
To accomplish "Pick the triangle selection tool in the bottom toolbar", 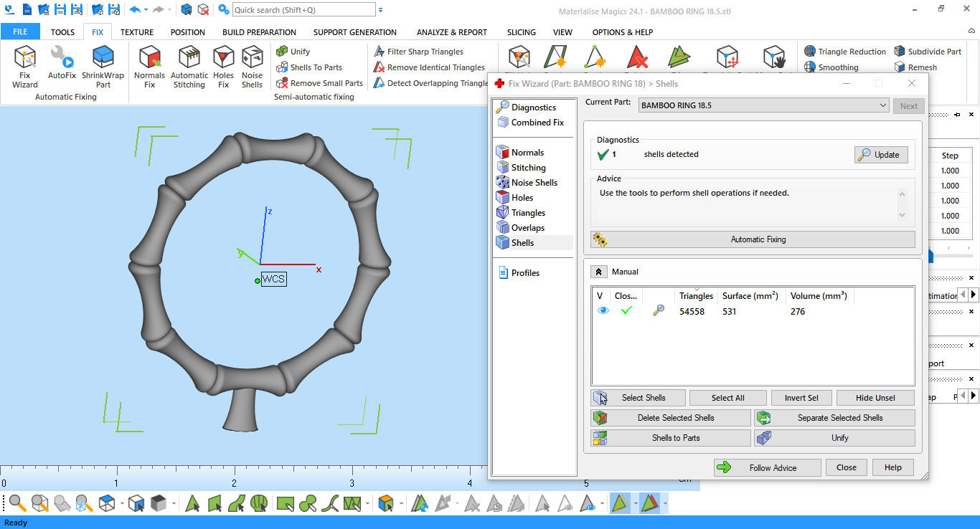I will point(192,503).
